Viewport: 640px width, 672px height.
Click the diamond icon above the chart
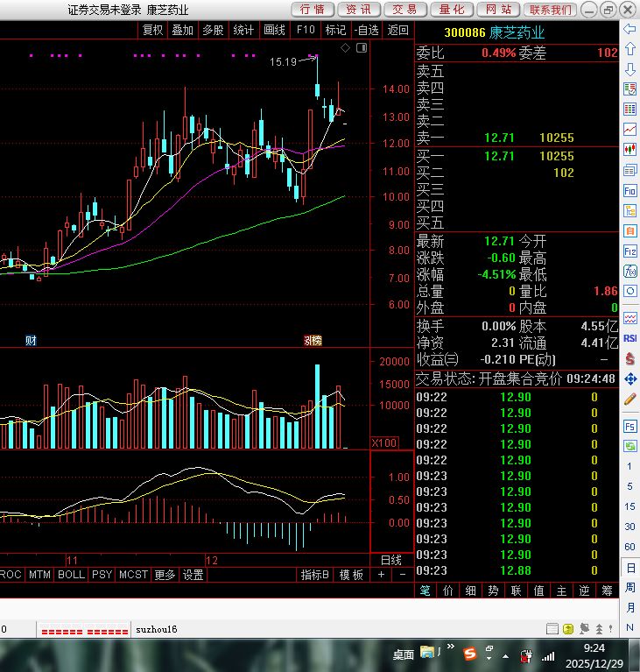coord(345,48)
